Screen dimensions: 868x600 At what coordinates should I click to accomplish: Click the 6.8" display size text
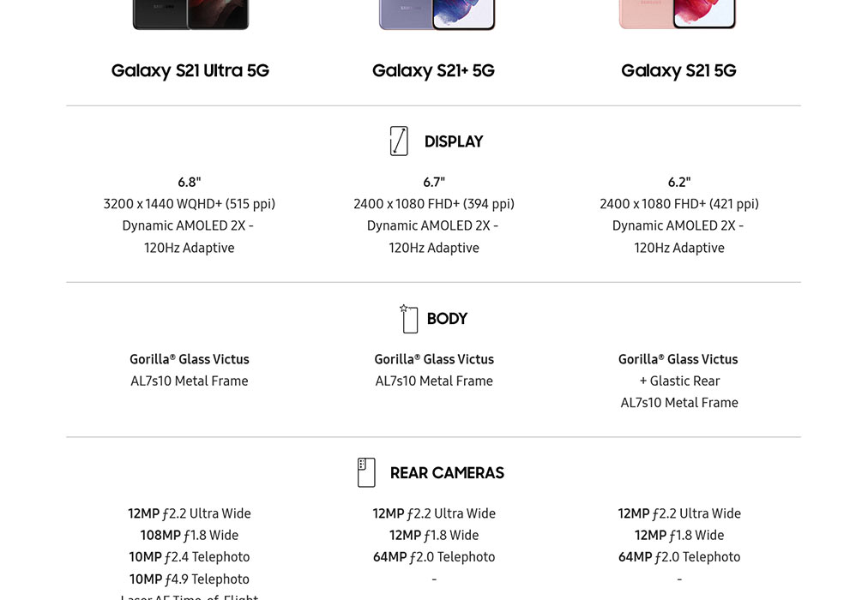(190, 183)
